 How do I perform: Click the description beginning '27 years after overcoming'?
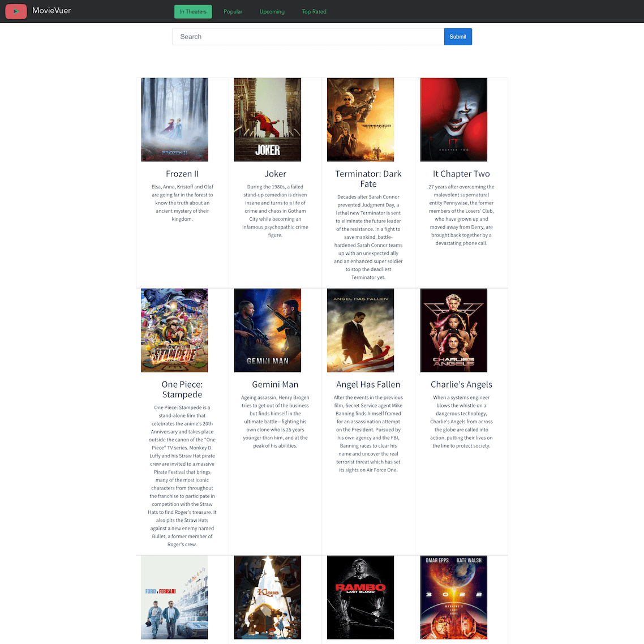[461, 215]
